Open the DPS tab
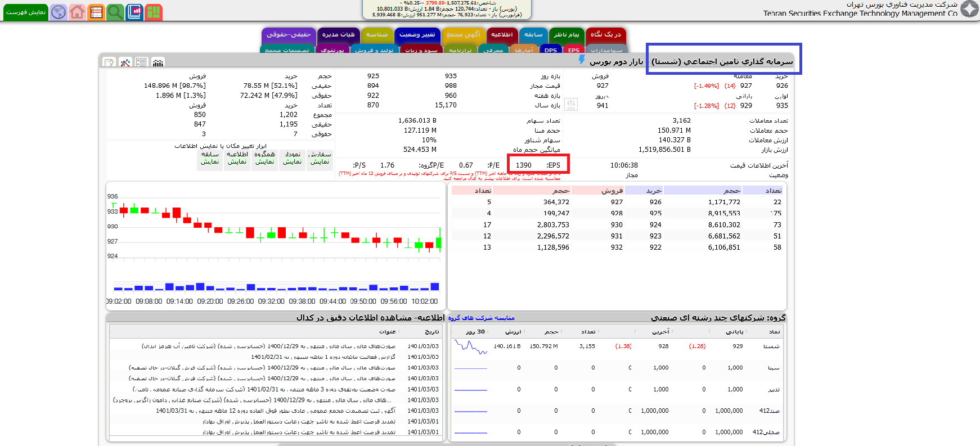Screen dimensions: 980x446 click(x=551, y=50)
